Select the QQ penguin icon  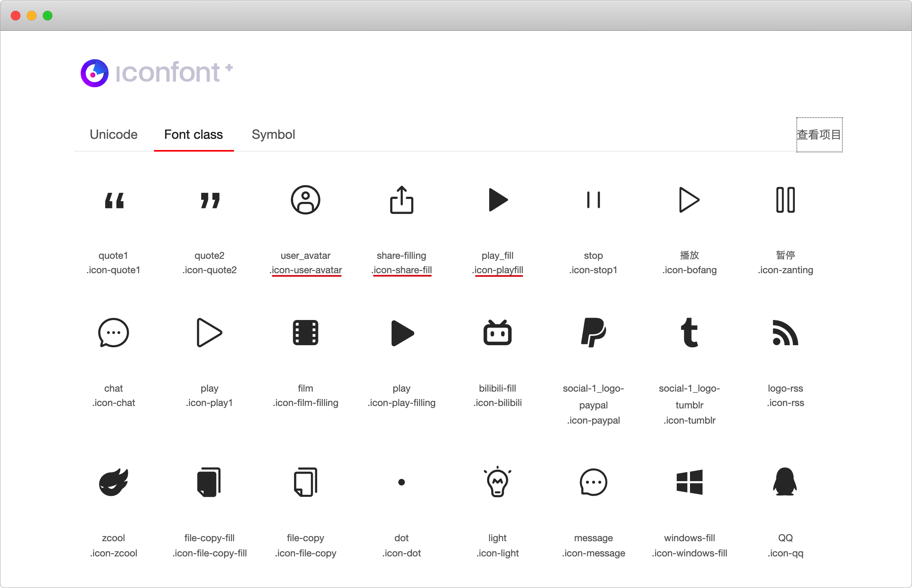point(785,482)
